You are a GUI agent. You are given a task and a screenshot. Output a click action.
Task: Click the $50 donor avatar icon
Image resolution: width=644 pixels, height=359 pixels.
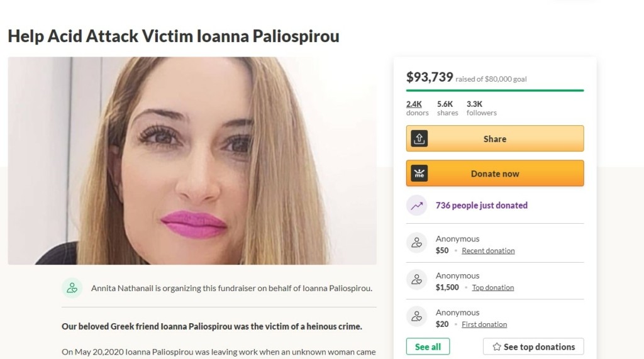click(x=416, y=243)
